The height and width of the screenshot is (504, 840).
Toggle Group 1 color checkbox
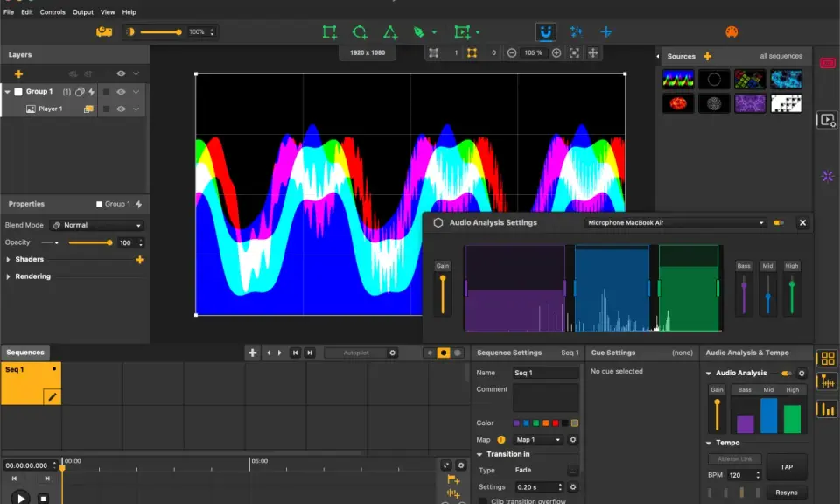pyautogui.click(x=18, y=92)
